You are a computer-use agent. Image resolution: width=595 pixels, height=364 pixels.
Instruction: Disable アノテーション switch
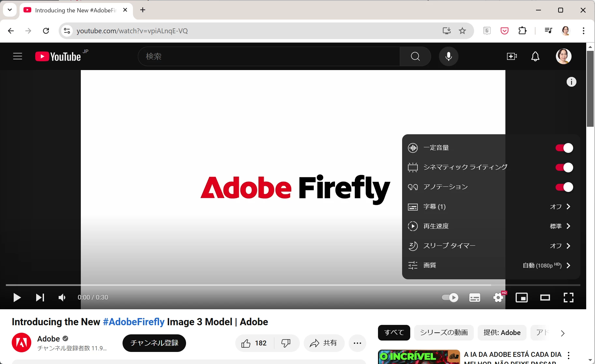[x=564, y=187]
